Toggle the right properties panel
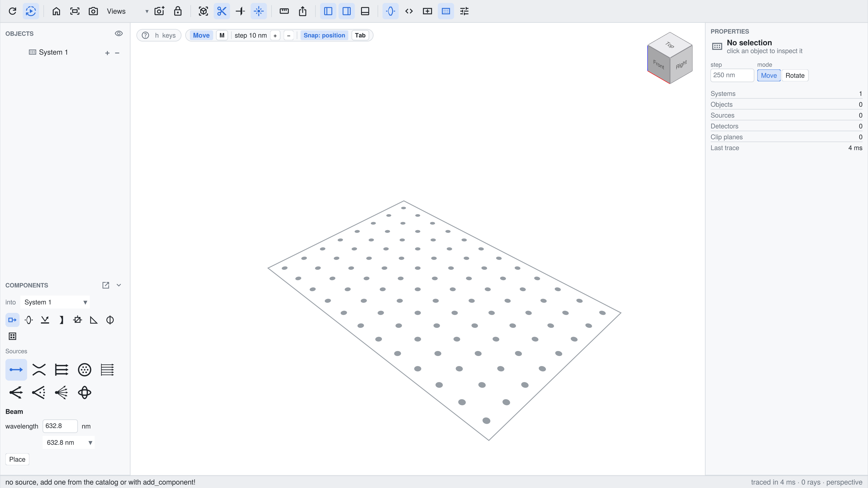The image size is (868, 488). click(x=347, y=11)
